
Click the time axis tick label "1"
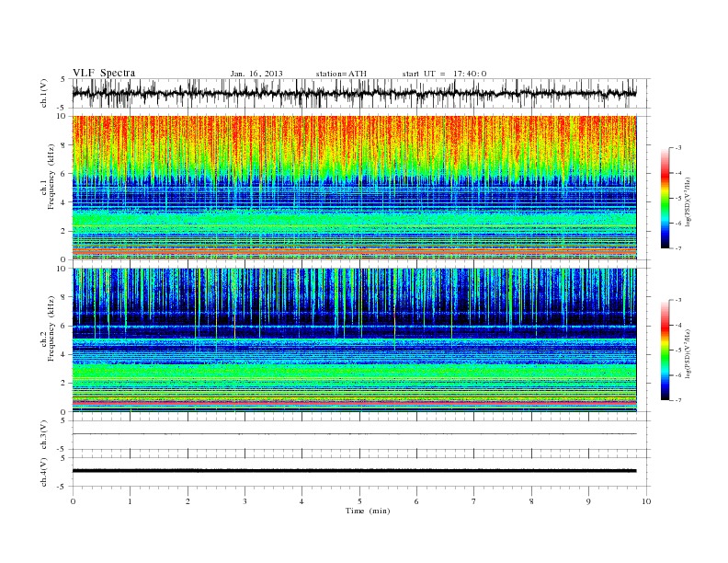(130, 501)
